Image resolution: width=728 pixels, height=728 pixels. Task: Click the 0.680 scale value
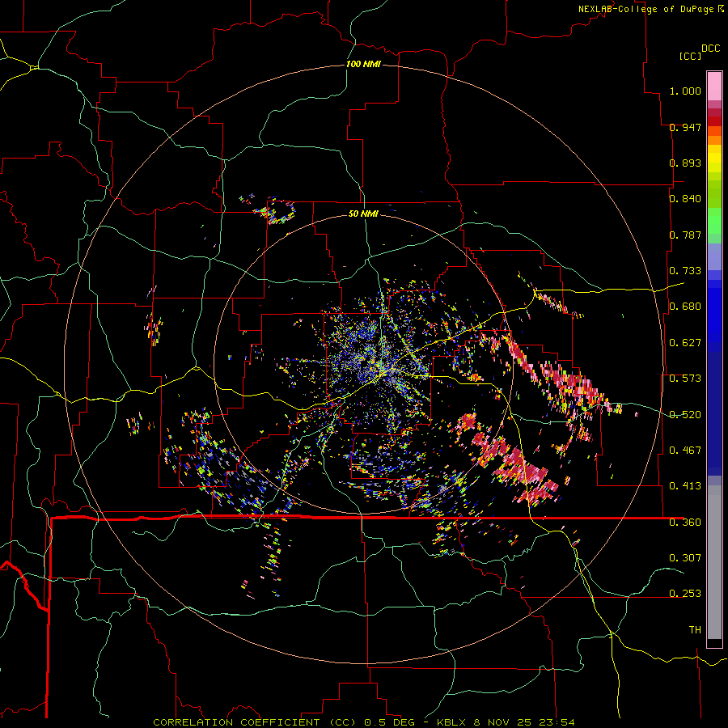(x=685, y=307)
